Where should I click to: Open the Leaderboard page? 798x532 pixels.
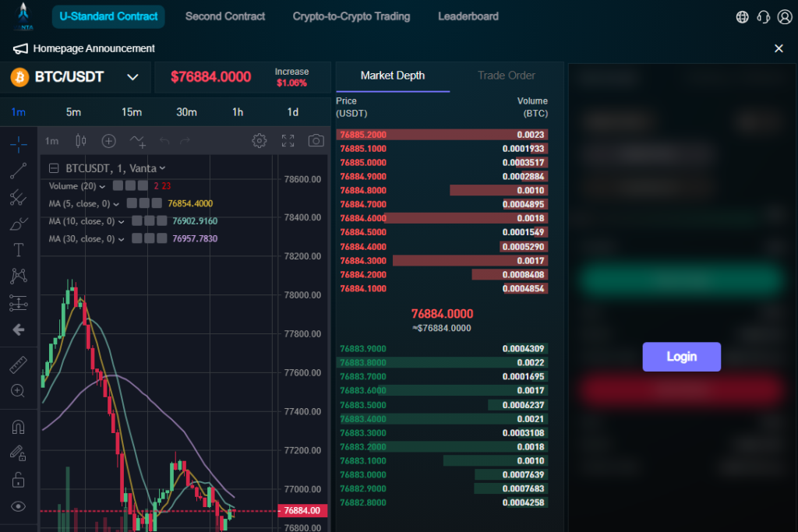coord(468,17)
